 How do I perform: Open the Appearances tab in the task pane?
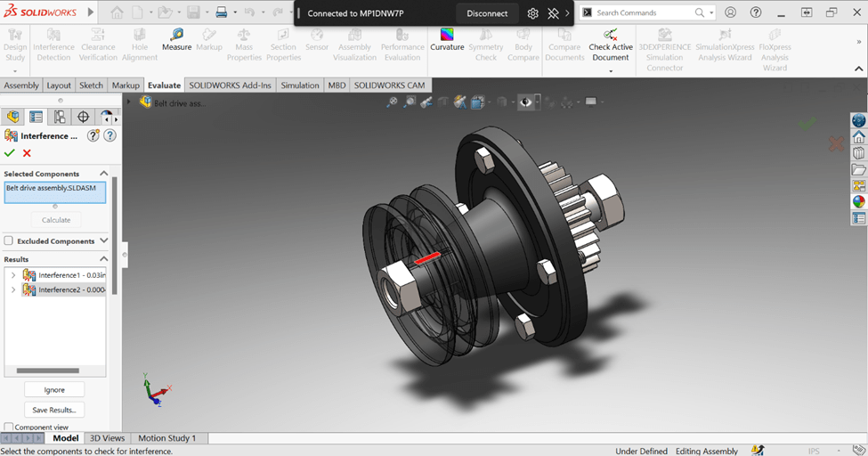859,202
